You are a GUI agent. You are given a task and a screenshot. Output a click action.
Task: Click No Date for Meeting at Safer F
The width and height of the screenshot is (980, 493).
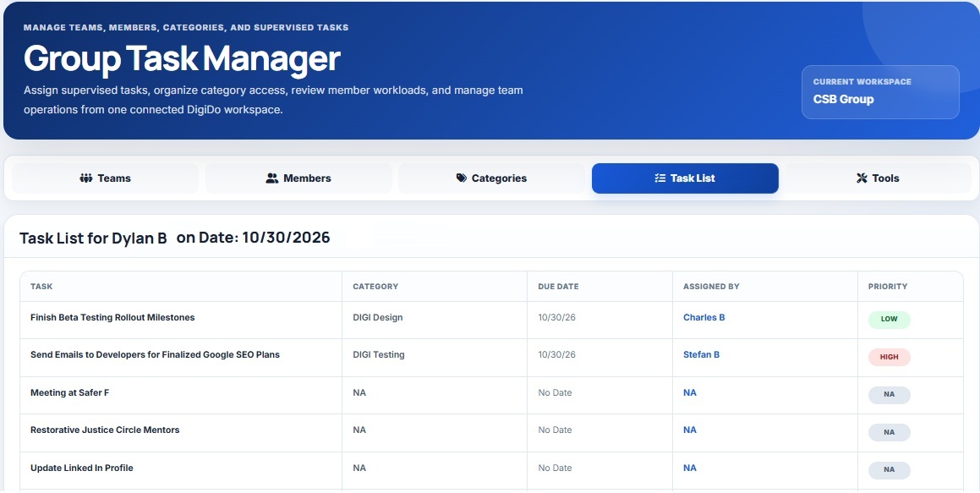tap(555, 392)
